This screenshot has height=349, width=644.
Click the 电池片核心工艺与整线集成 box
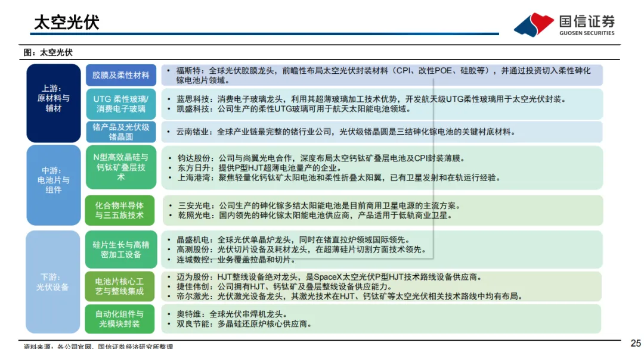click(119, 286)
